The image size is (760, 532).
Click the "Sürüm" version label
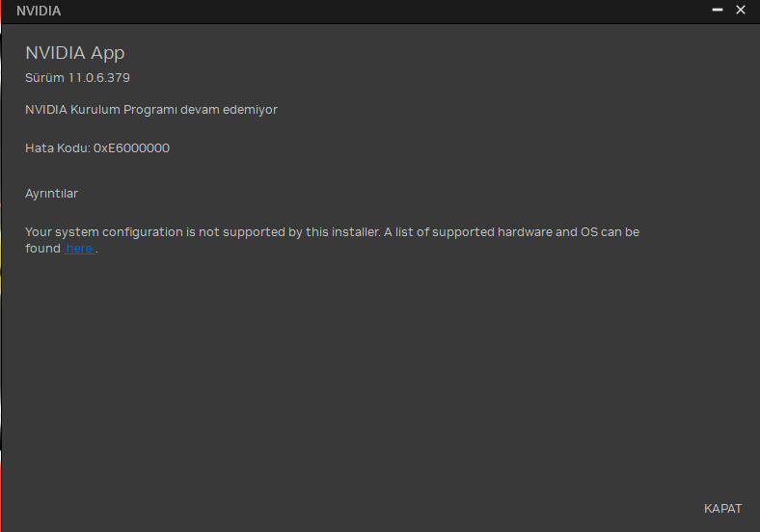pos(44,77)
